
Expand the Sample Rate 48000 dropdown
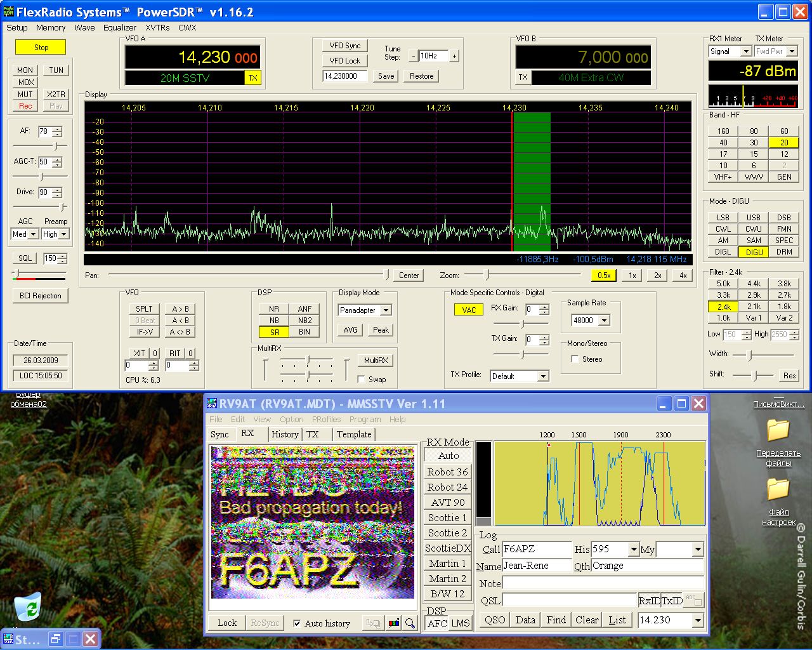[x=604, y=321]
